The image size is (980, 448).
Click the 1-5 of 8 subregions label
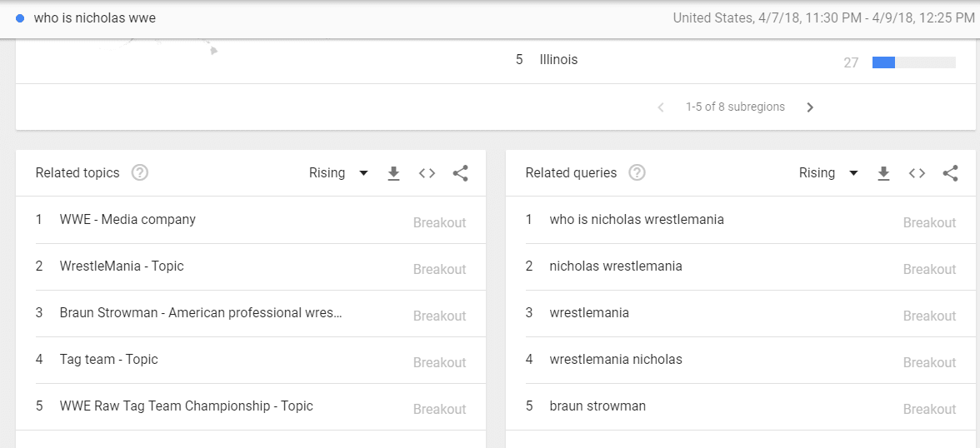click(x=735, y=107)
